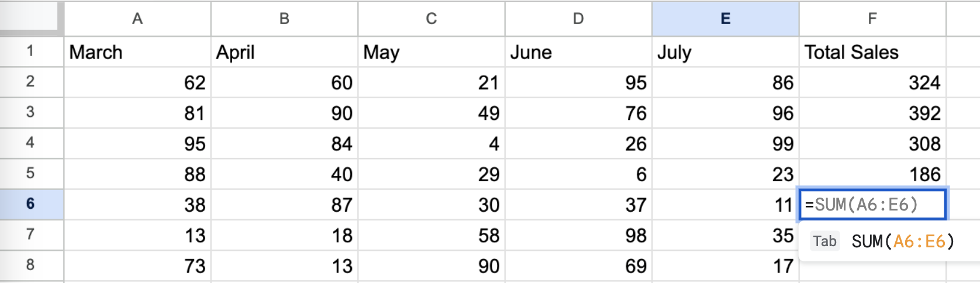Select column D header
The height and width of the screenshot is (283, 980).
tap(578, 19)
